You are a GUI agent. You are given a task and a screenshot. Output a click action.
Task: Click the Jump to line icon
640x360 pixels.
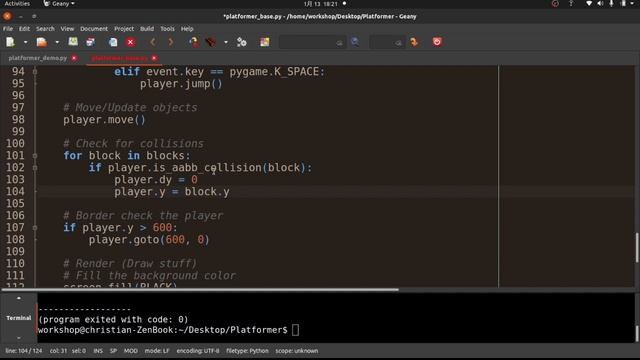[414, 42]
